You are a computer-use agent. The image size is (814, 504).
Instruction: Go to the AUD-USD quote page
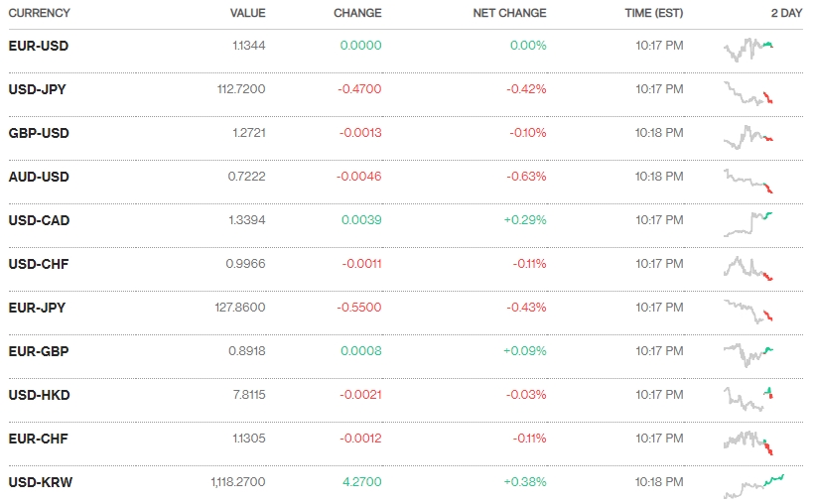tap(38, 177)
